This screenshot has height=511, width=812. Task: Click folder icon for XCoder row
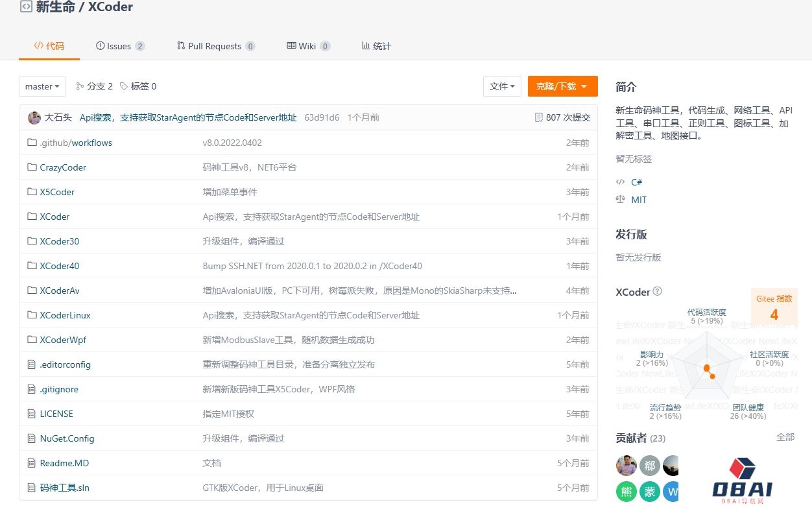tap(32, 217)
